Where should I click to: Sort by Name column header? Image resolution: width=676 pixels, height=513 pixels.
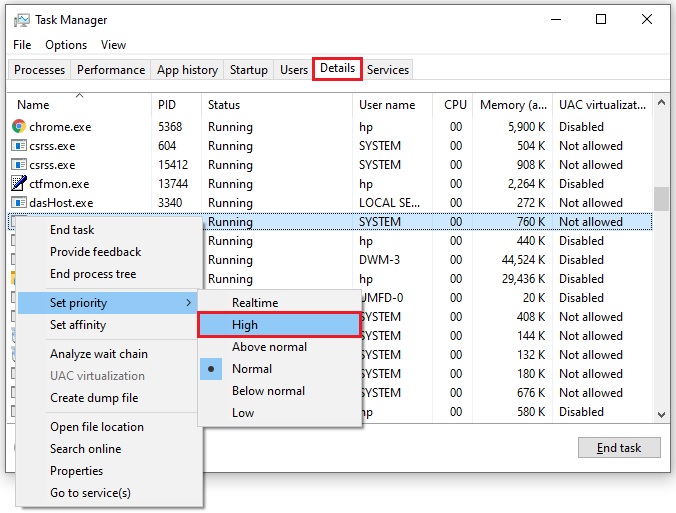coord(34,105)
